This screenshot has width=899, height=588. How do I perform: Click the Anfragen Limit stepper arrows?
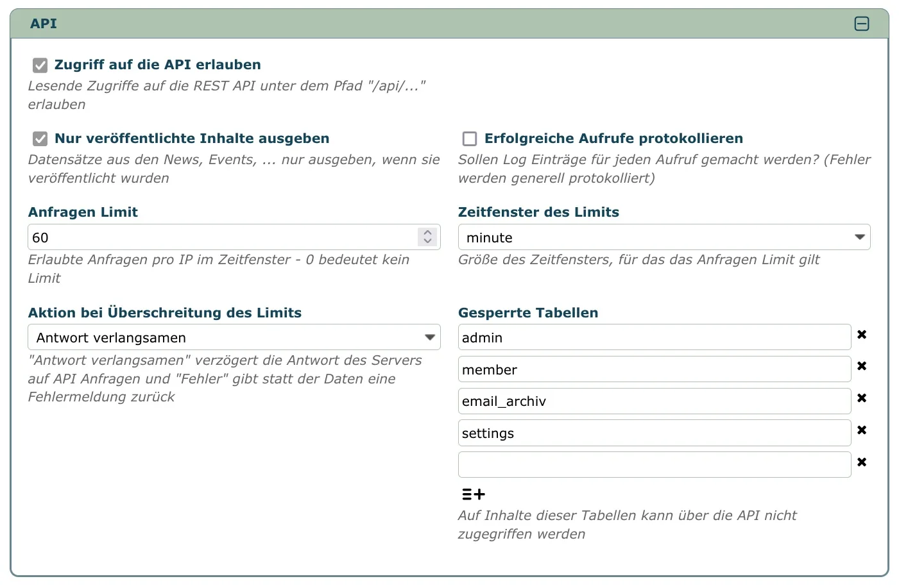pos(427,237)
